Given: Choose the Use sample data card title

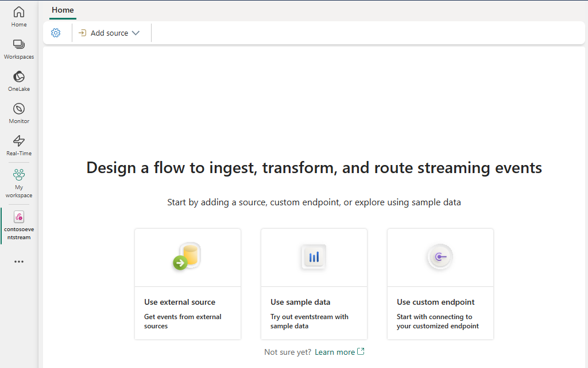Looking at the screenshot, I should [x=300, y=302].
